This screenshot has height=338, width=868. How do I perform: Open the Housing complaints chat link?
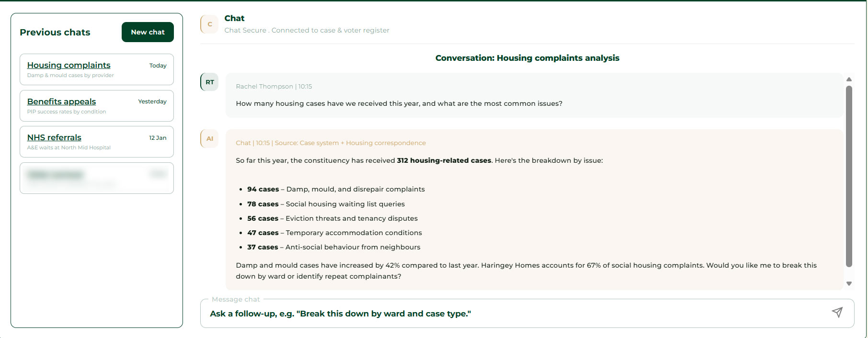[69, 65]
